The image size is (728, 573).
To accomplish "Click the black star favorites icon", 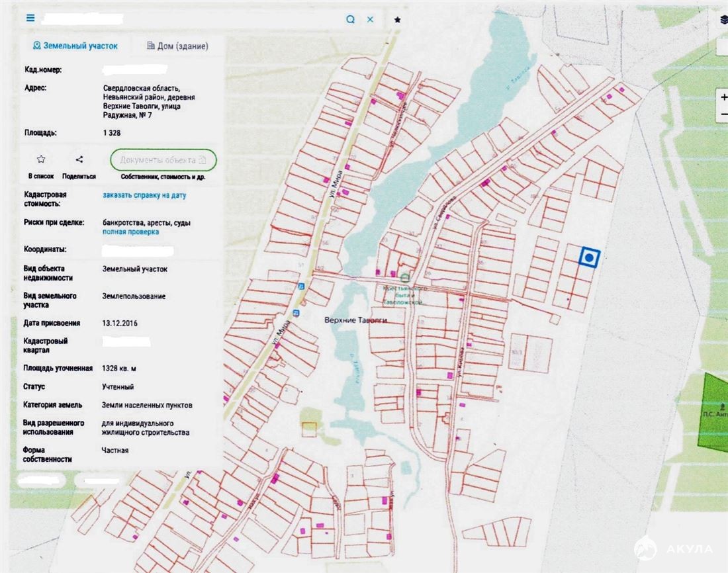I will point(397,20).
